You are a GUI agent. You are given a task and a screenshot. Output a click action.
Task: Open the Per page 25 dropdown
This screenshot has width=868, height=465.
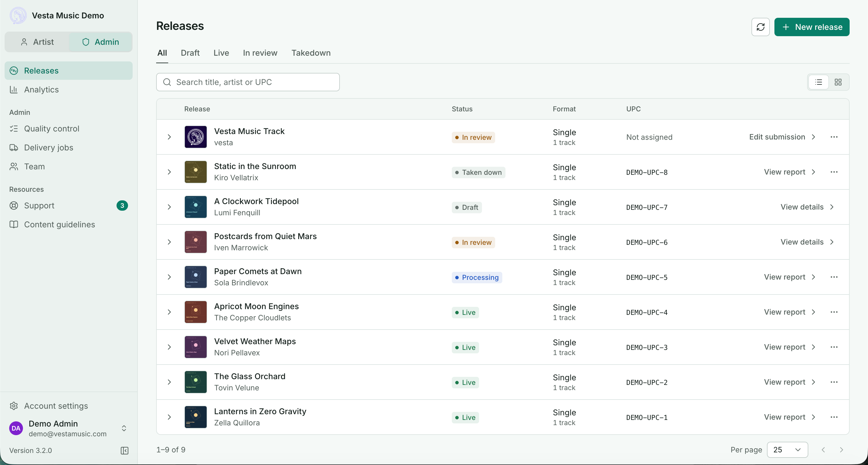pos(787,450)
